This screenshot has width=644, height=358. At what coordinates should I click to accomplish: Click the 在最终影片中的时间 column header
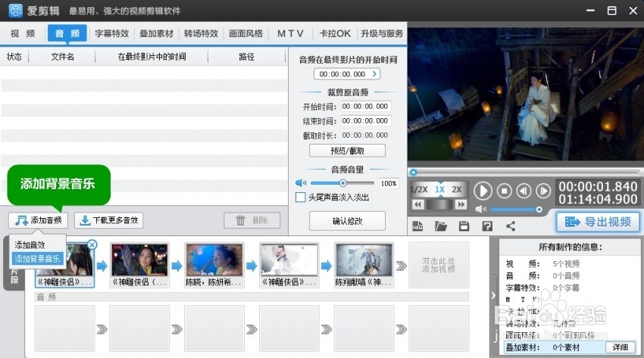click(x=152, y=57)
